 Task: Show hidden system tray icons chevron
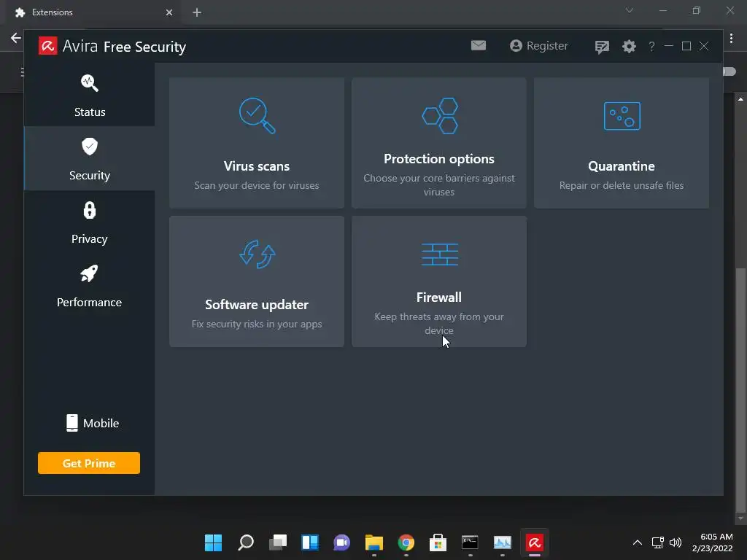click(638, 542)
